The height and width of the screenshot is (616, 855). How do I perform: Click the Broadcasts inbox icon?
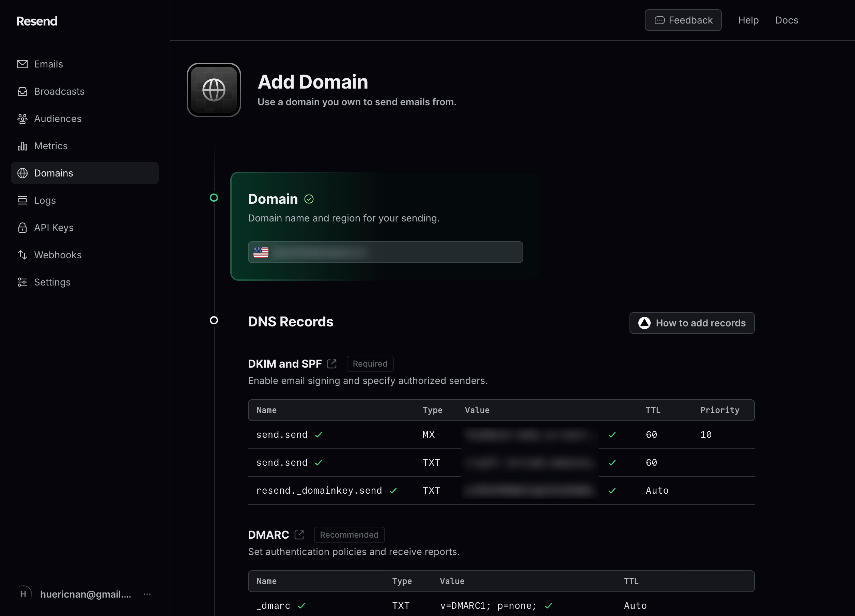22,91
